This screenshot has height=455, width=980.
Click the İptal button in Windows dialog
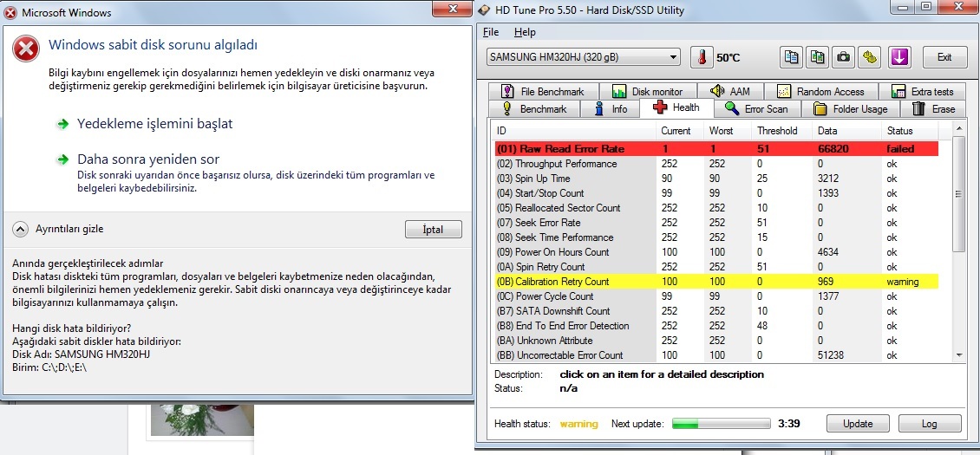click(433, 230)
